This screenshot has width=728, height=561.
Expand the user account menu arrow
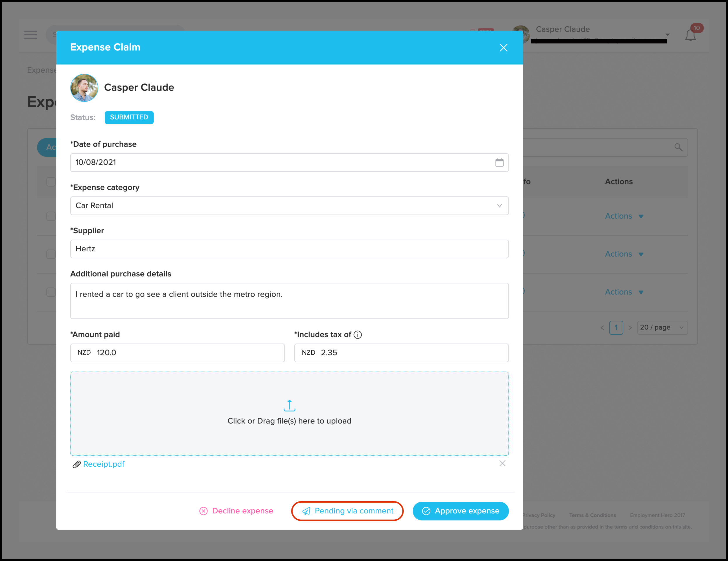click(x=667, y=35)
